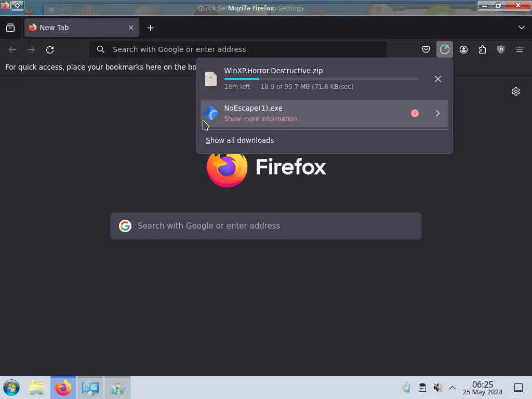Toggle the Downloads panel button

click(445, 49)
